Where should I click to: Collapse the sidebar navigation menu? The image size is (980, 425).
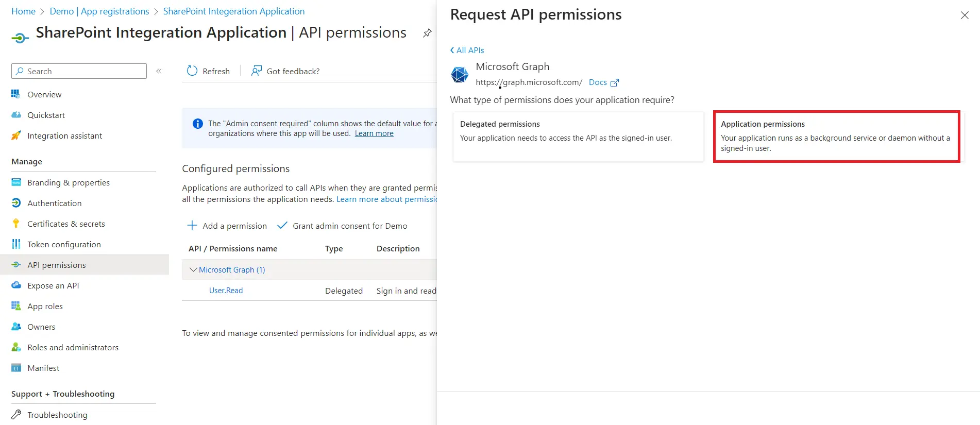tap(159, 71)
